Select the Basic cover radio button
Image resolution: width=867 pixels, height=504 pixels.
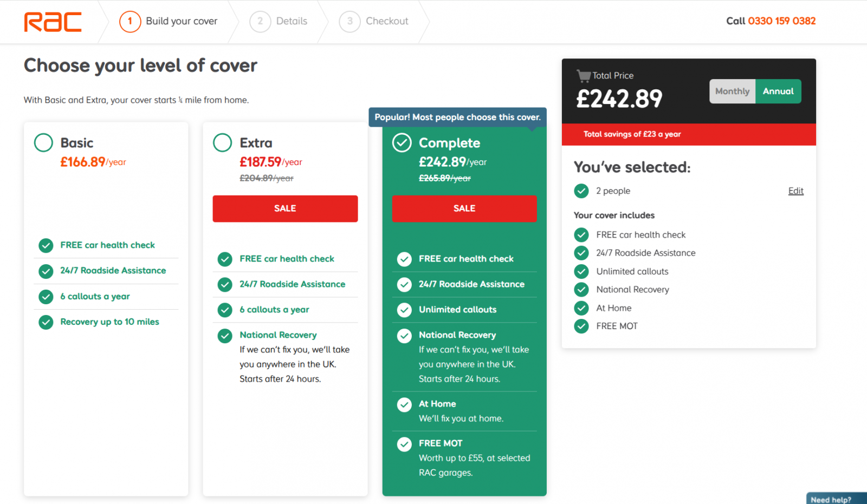(43, 143)
